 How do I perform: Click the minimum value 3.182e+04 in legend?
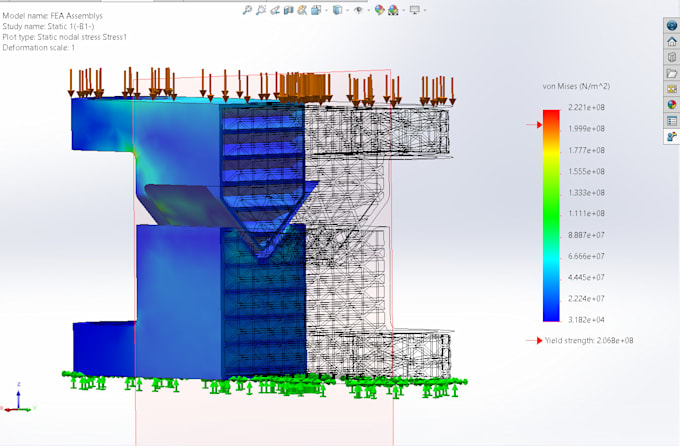click(586, 320)
